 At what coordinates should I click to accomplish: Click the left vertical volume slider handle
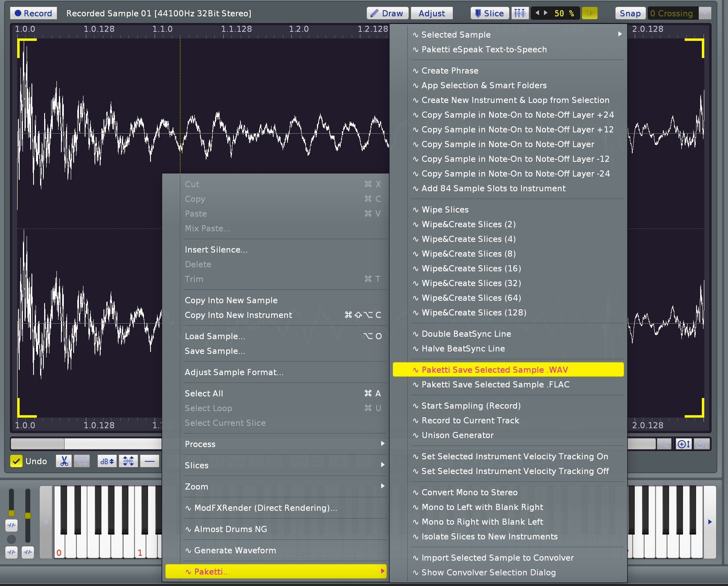[11, 513]
